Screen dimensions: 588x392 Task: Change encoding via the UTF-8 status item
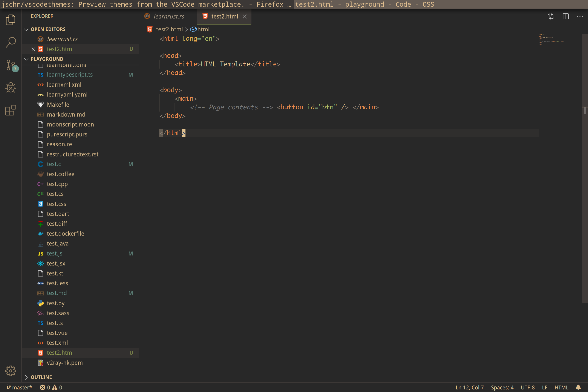[x=528, y=387]
